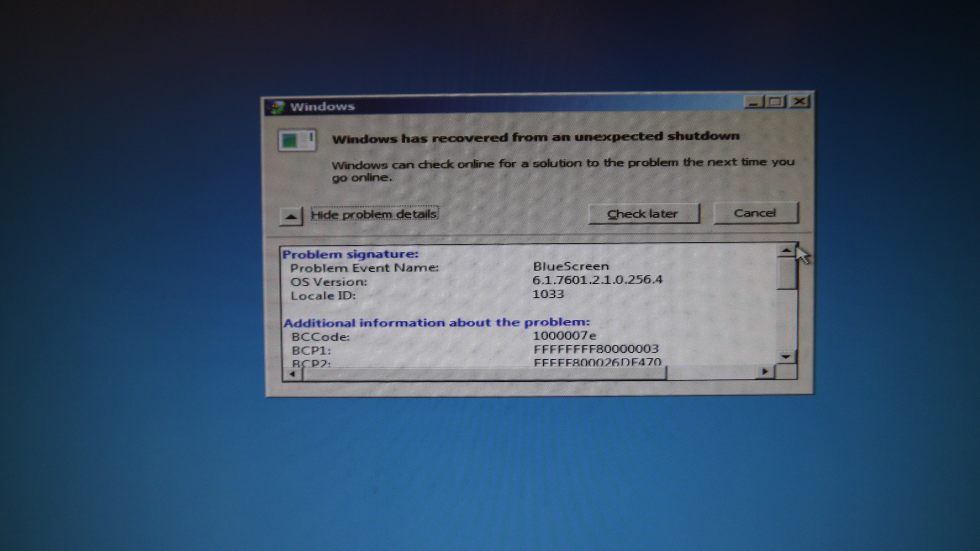Click the crash report monitor icon

(297, 140)
